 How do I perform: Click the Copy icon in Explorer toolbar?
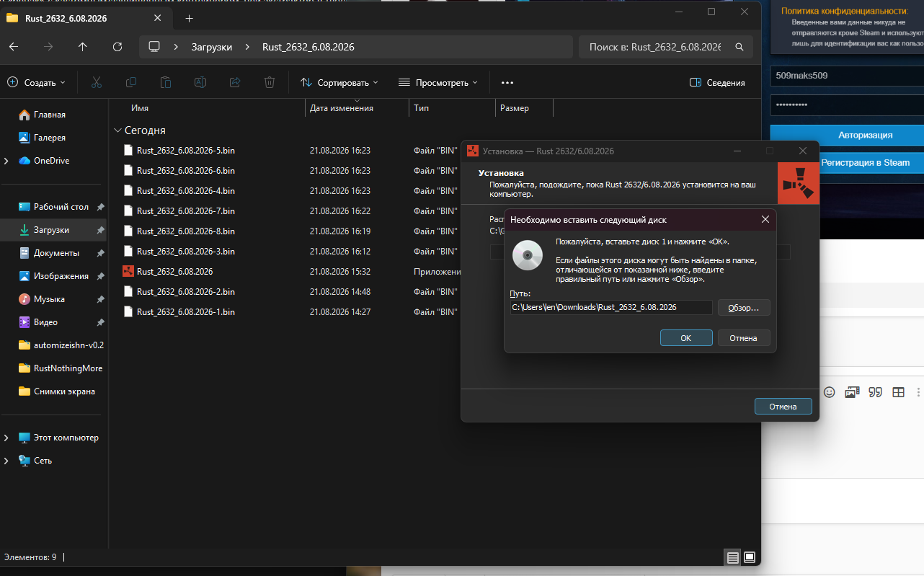pos(131,82)
